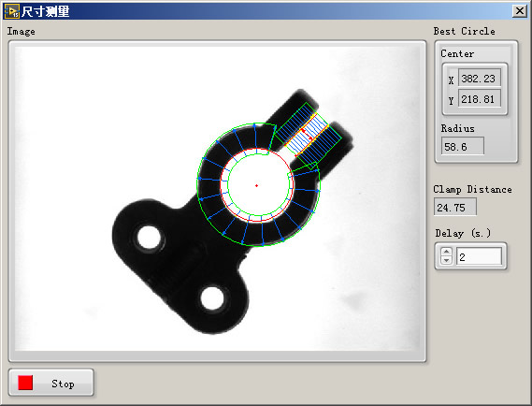
Task: Select the Center X value field
Action: (x=479, y=79)
